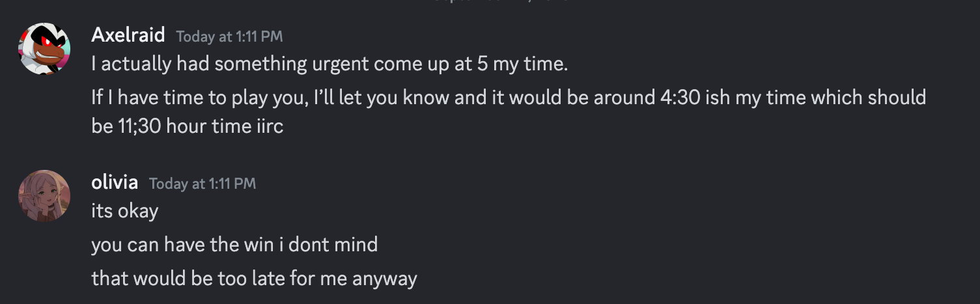Click the message line starting "If I have time"
The width and height of the screenshot is (980, 304).
508,98
